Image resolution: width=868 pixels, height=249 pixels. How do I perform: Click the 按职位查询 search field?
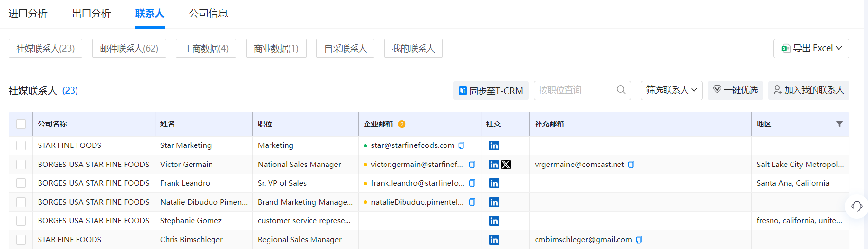575,90
